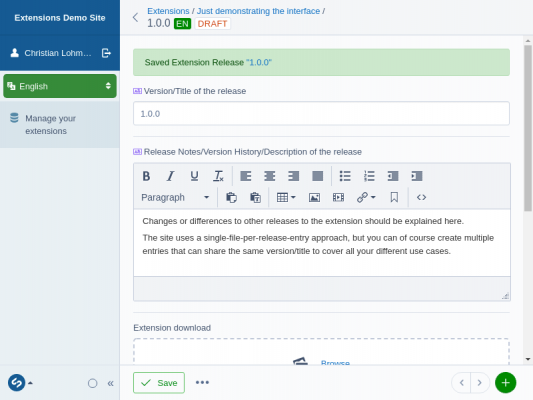Open Just demonstrating the interface breadcrumb

coord(258,11)
